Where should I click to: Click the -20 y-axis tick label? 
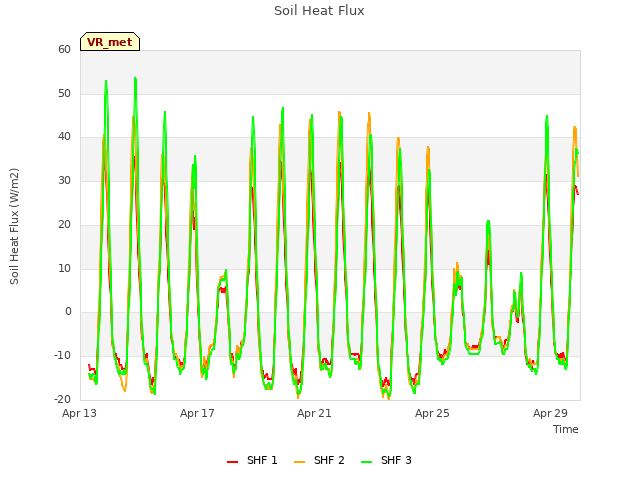tap(62, 399)
